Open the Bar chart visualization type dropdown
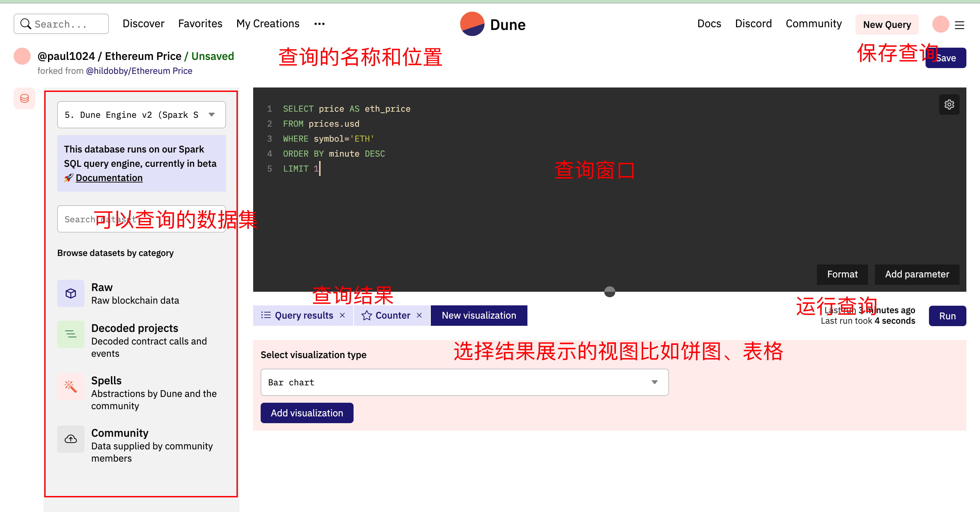The height and width of the screenshot is (512, 980). [x=464, y=382]
